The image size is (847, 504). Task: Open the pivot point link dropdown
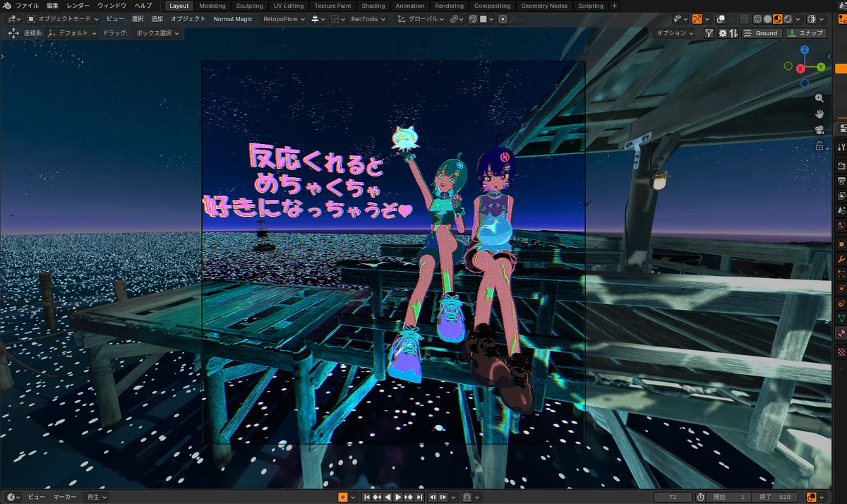pyautogui.click(x=457, y=19)
